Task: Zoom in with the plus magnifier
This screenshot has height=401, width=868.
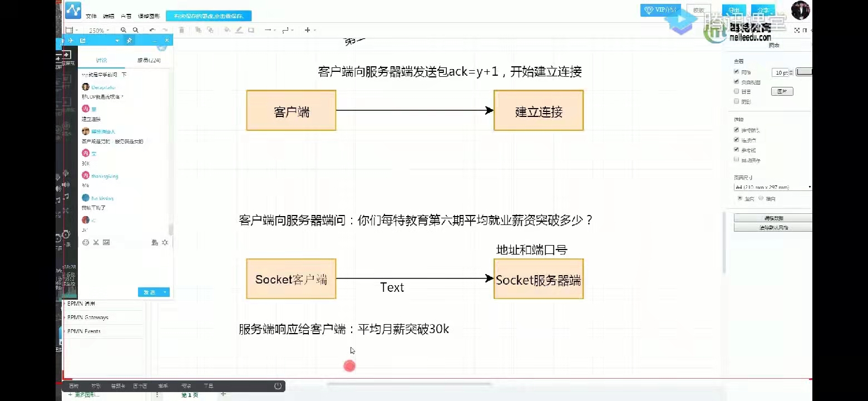Action: coord(124,30)
